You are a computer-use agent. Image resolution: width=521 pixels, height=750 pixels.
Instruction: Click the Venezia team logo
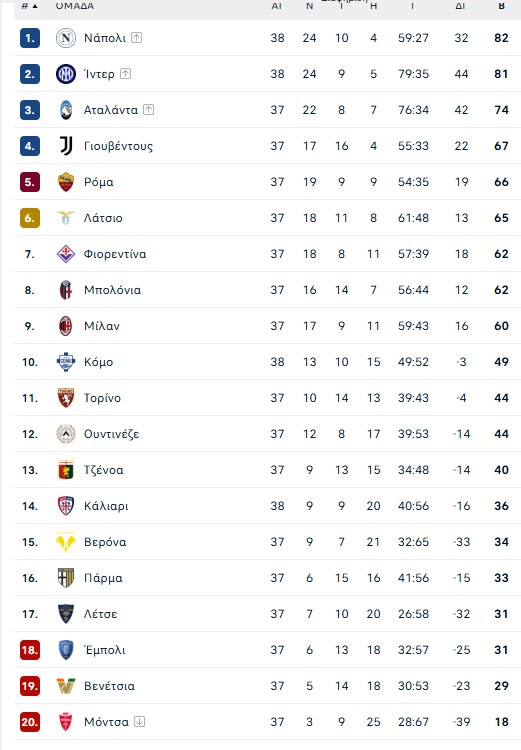coord(66,686)
